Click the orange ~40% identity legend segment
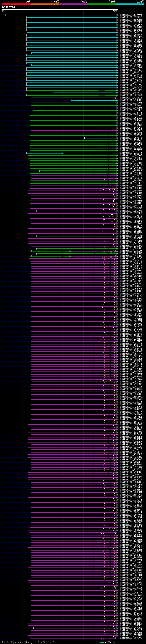This screenshot has height=644, width=146. coord(45,4)
